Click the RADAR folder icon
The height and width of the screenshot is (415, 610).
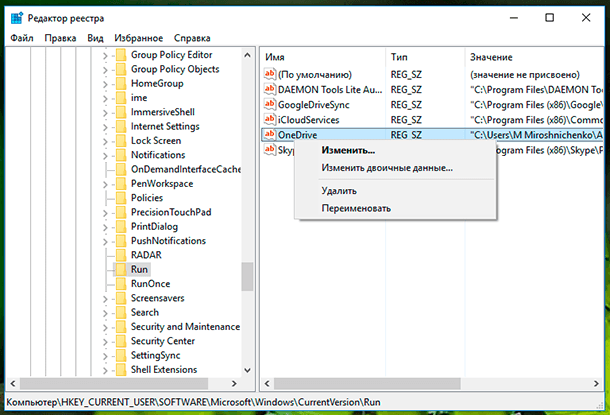121,255
